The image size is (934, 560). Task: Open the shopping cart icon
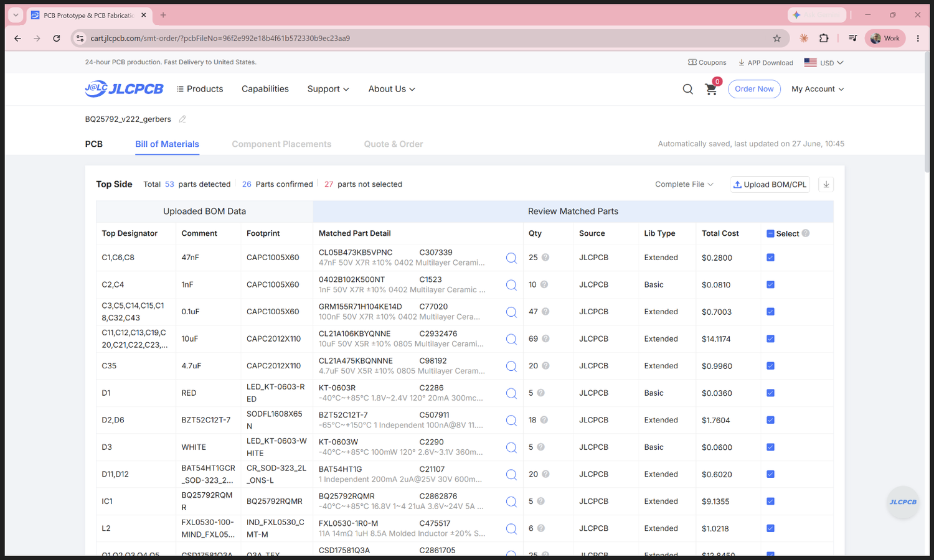(x=711, y=89)
